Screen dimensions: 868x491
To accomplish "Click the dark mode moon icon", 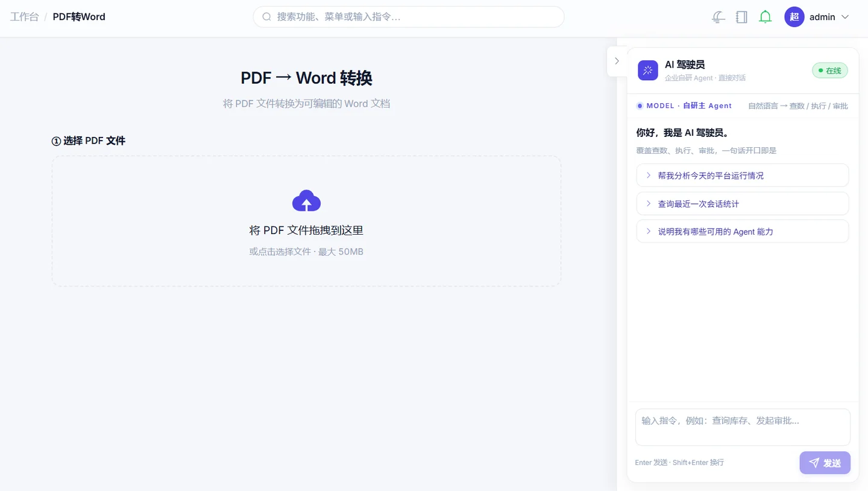I will (718, 17).
